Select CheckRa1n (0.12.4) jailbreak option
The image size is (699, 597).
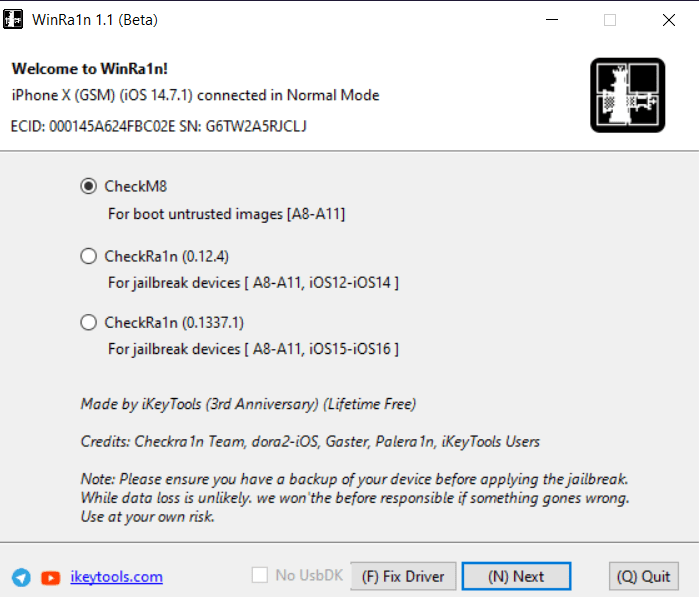(89, 256)
